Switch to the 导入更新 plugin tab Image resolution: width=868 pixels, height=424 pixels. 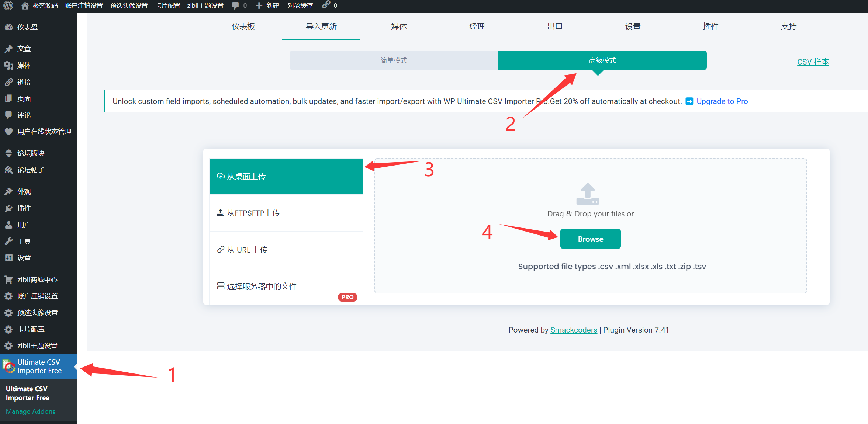click(x=321, y=27)
